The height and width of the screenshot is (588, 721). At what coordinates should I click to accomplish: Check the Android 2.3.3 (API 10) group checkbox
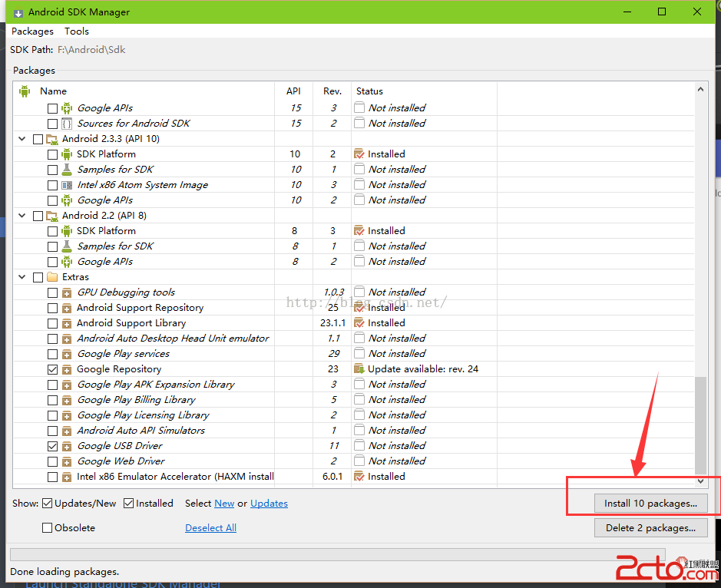[x=38, y=139]
